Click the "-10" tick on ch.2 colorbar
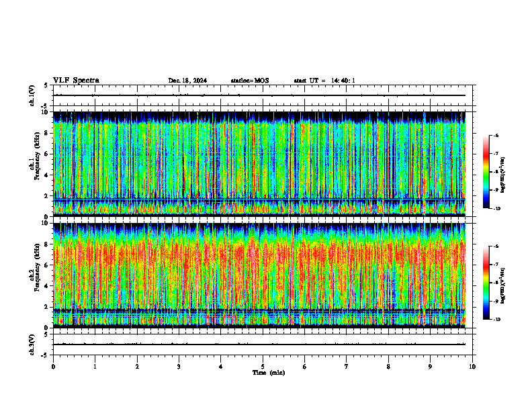 tap(497, 320)
